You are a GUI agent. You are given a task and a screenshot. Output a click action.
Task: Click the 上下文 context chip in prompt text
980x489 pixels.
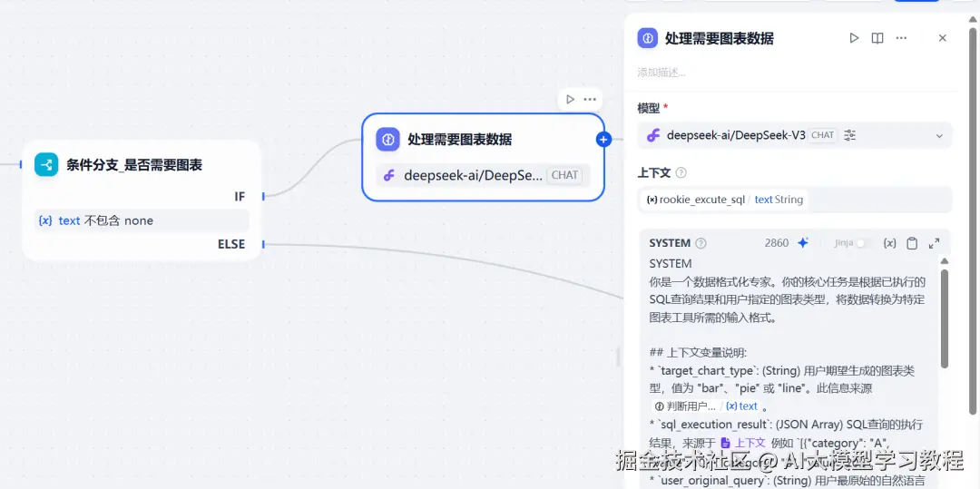click(743, 442)
